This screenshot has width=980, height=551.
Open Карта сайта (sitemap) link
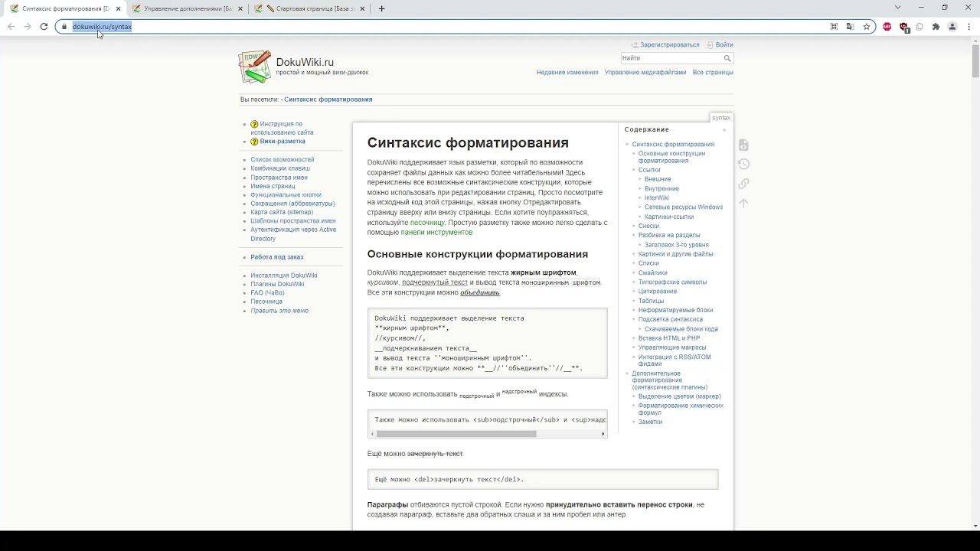coord(282,212)
